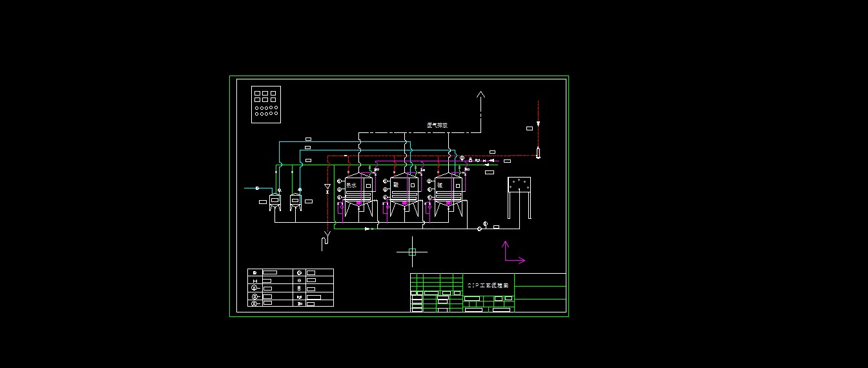This screenshot has width=868, height=368.
Task: Click the crosshair cursor pickbox
Action: [412, 252]
